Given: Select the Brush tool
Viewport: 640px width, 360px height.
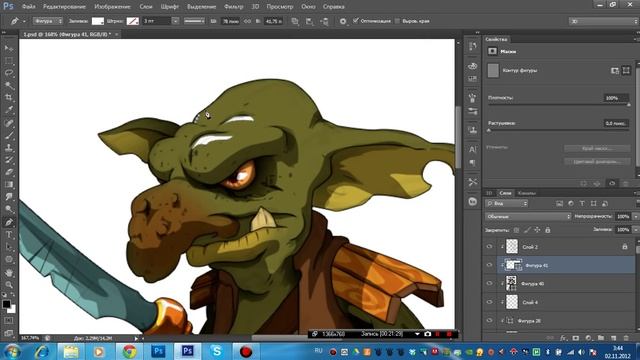Looking at the screenshot, I should (9, 135).
